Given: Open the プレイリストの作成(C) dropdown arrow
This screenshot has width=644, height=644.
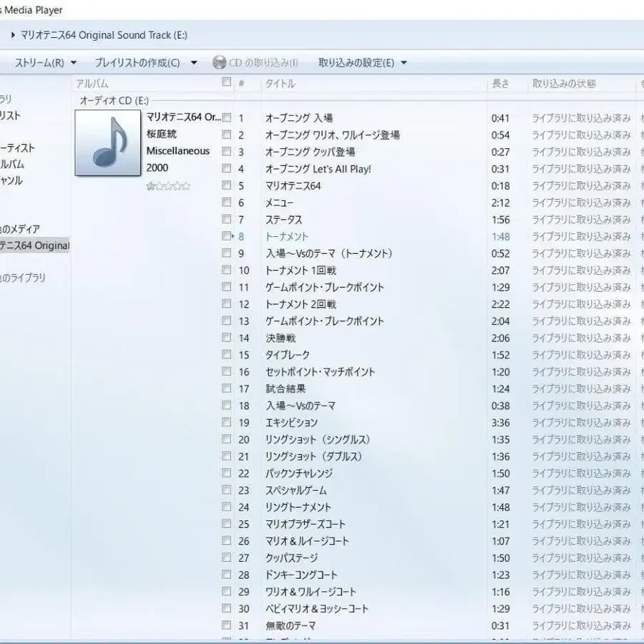Looking at the screenshot, I should click(193, 62).
